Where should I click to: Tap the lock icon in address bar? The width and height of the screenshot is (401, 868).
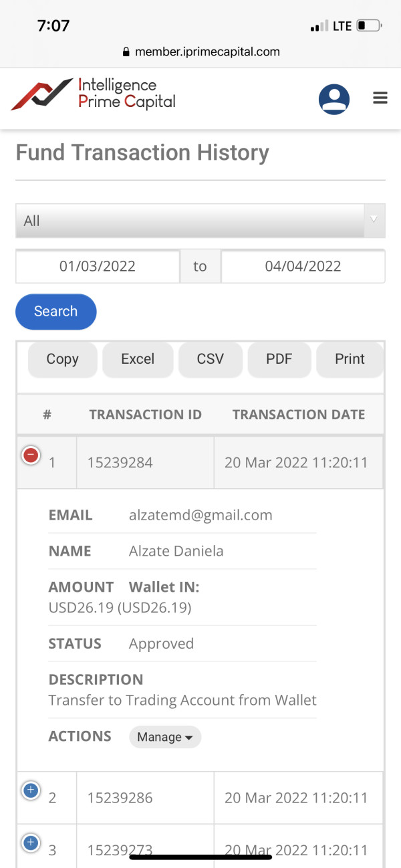click(x=125, y=51)
